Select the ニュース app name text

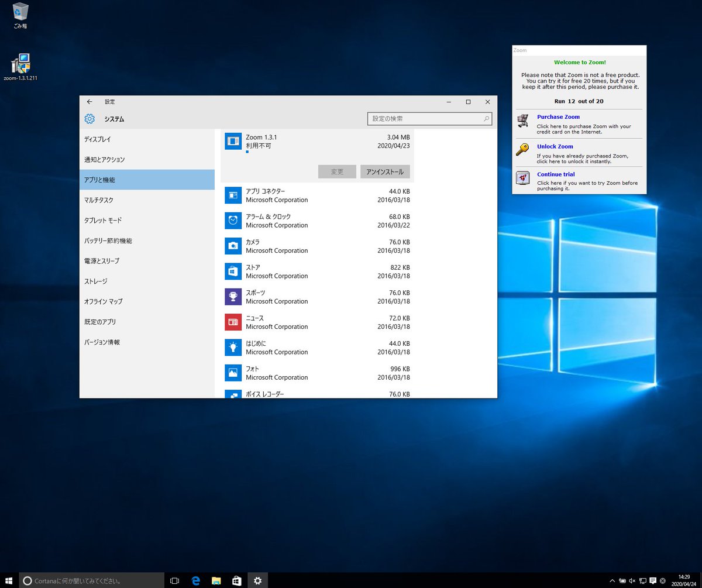click(x=254, y=318)
